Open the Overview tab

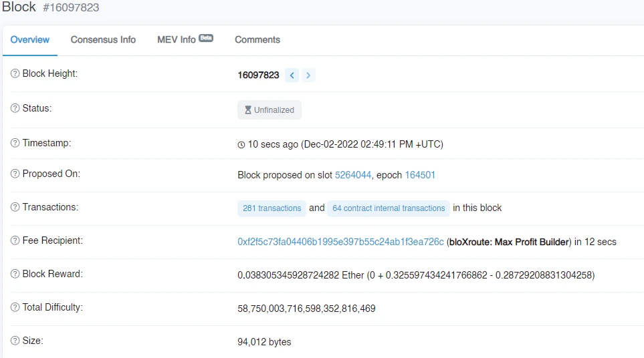[x=29, y=40]
